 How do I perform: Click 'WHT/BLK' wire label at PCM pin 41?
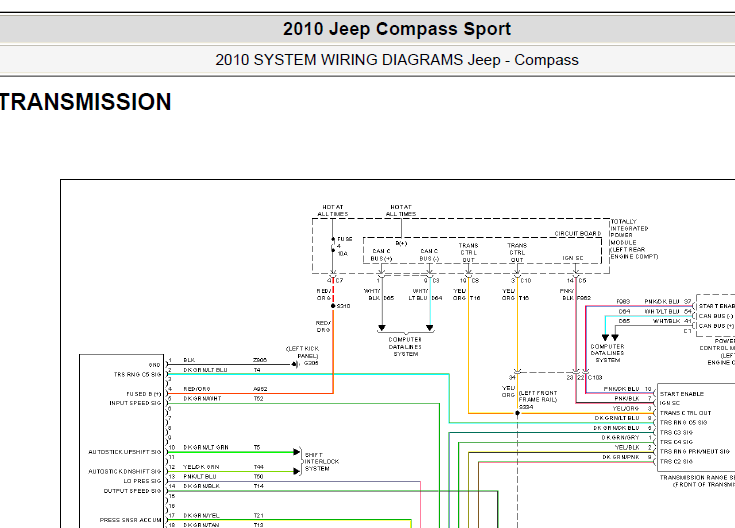tap(668, 321)
